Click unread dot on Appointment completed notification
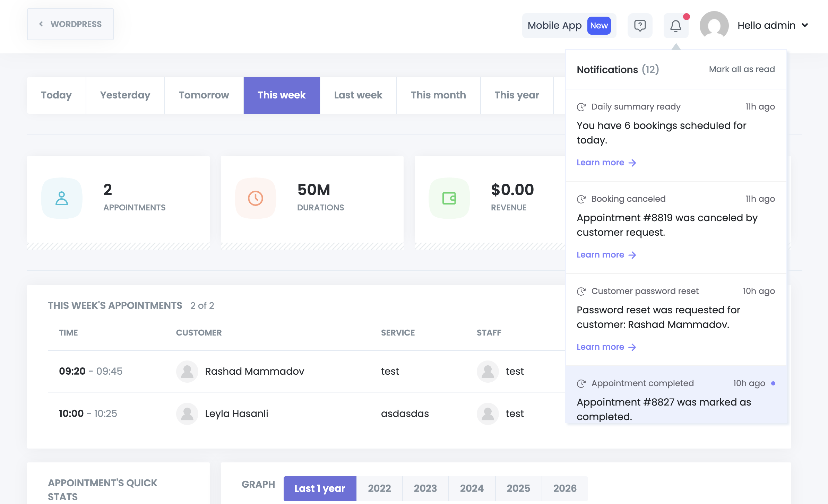 click(773, 383)
